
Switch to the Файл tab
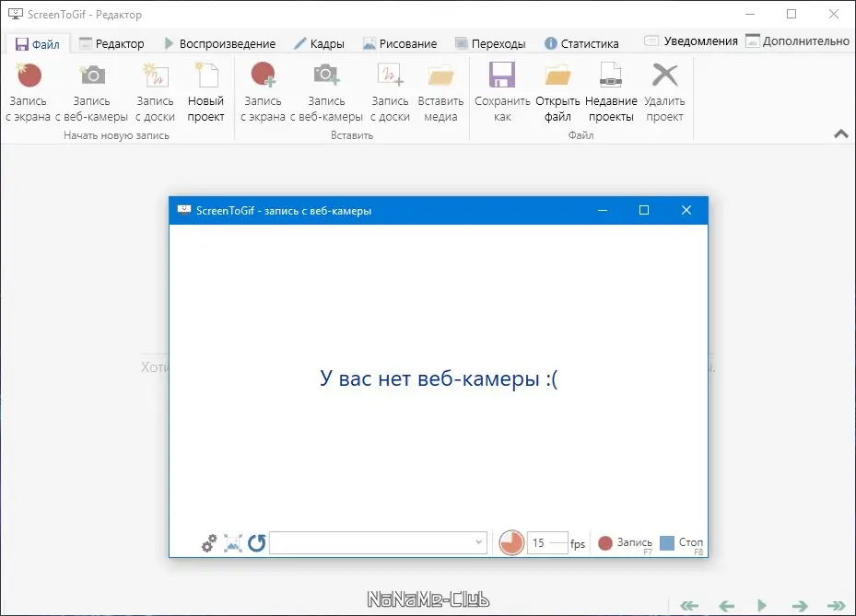[x=38, y=44]
